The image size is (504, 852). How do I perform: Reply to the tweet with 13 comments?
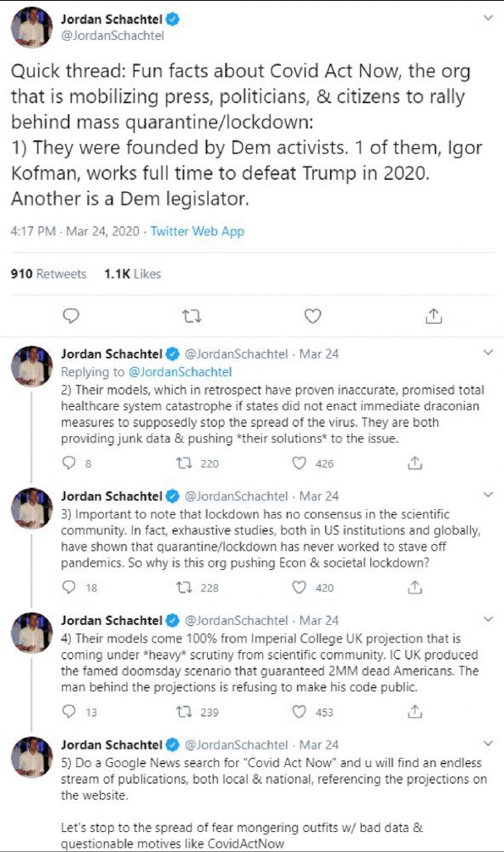(x=70, y=712)
